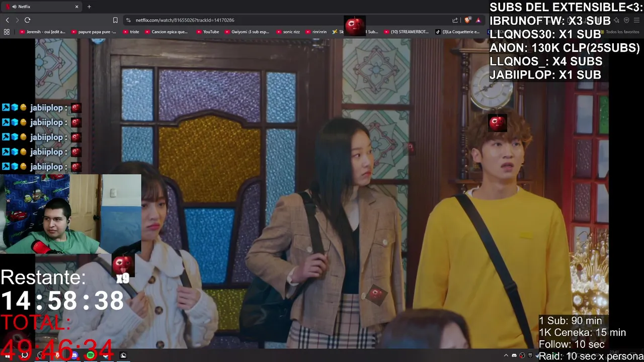Open OBS Studio from taskbar
644x362 pixels.
[x=40, y=355]
